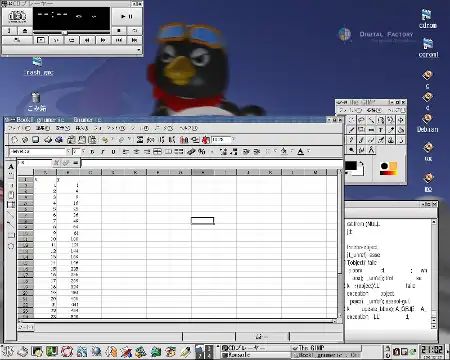Click the Copy icon in Gnumeric toolbar
450x360 pixels.
[x=82, y=140]
